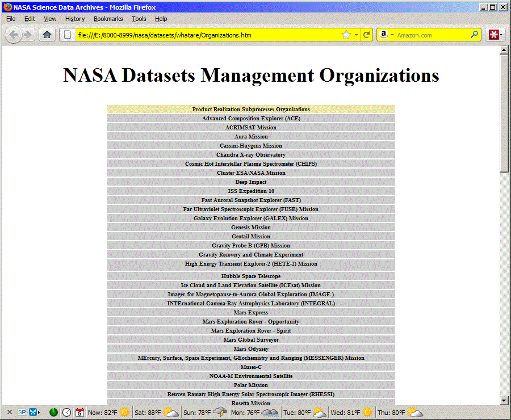511x420 pixels.
Task: Click the green circle status icon
Action: click(53, 413)
